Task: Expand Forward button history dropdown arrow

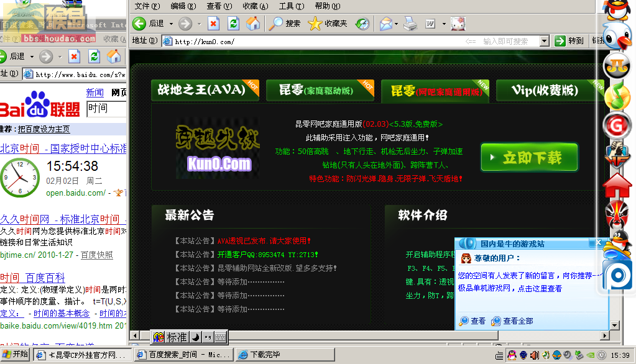Action: (x=199, y=24)
